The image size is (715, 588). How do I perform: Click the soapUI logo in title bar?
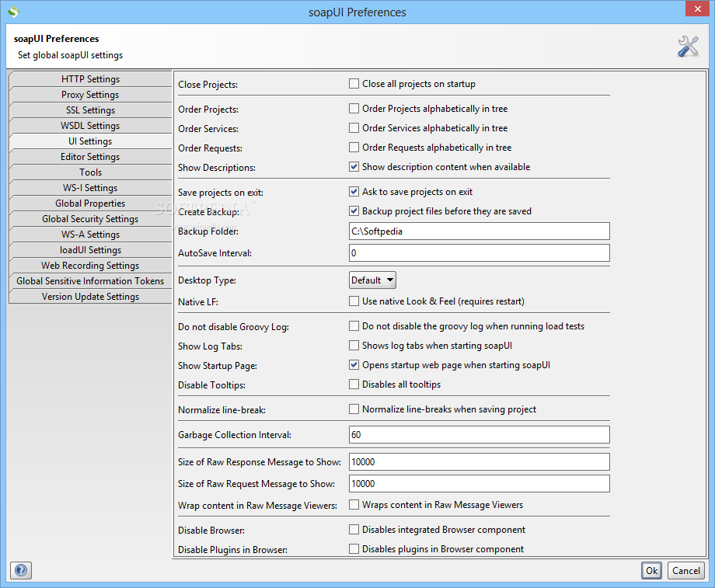click(x=13, y=12)
